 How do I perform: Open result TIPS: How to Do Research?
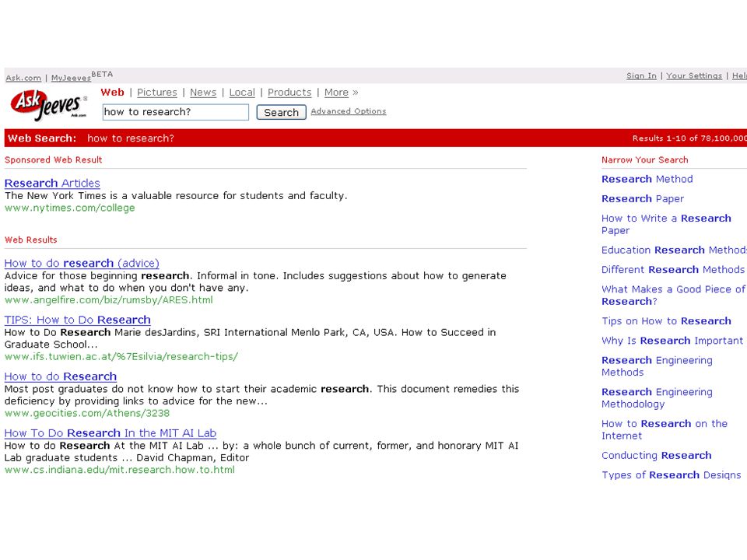77,320
